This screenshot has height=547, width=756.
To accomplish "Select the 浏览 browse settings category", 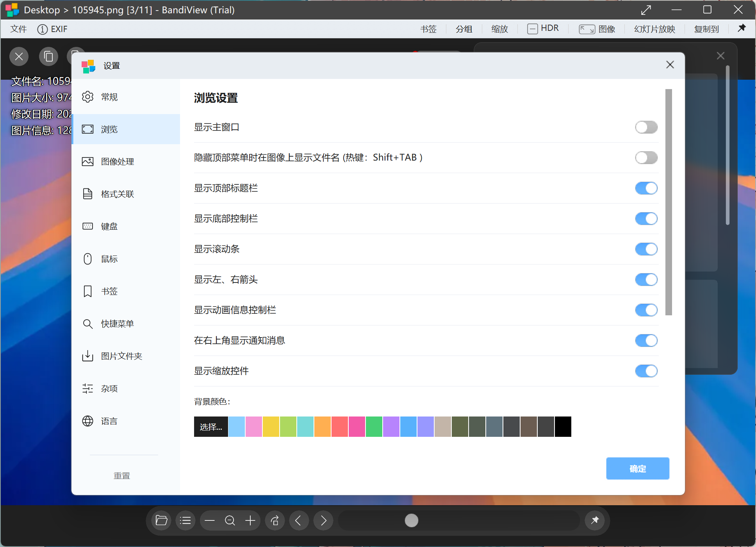I will 126,129.
